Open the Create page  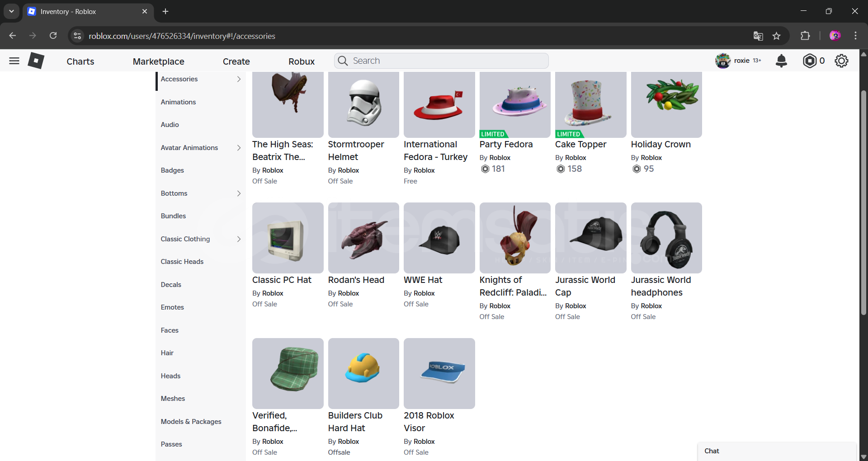coord(236,61)
